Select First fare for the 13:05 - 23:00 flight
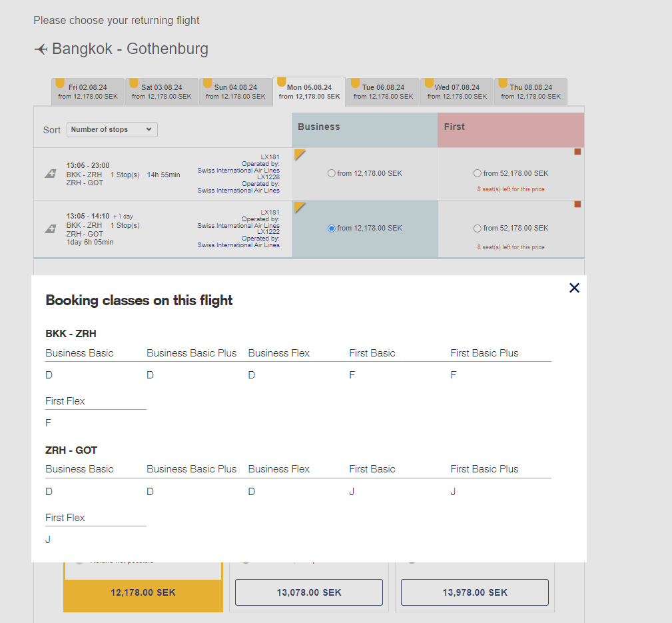This screenshot has width=672, height=623. click(478, 173)
